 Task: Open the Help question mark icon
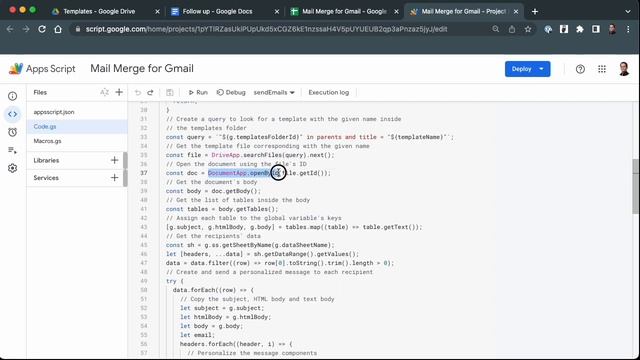point(580,69)
